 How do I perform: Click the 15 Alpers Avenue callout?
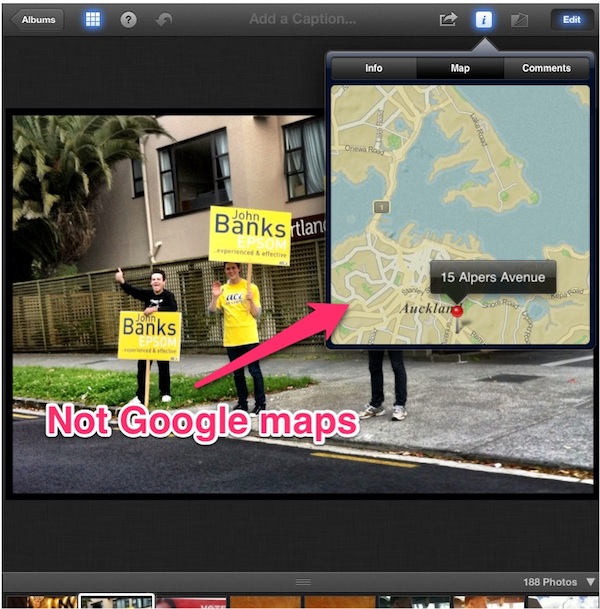[493, 277]
